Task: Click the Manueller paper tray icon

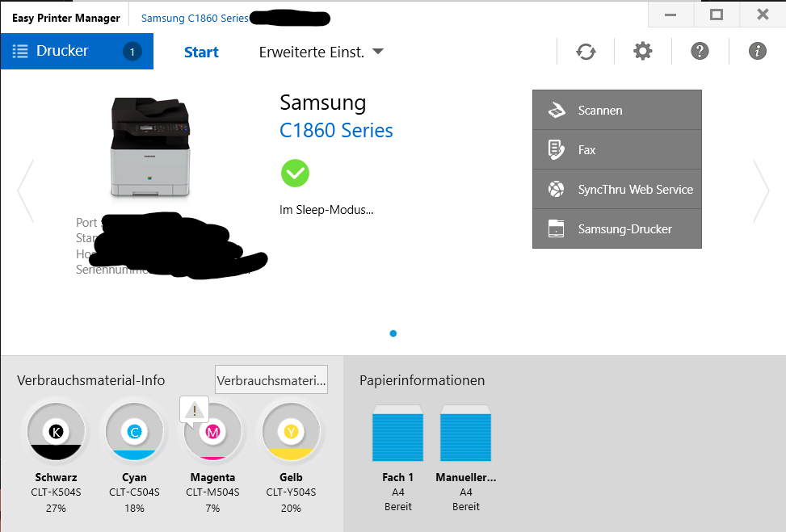Action: (465, 434)
